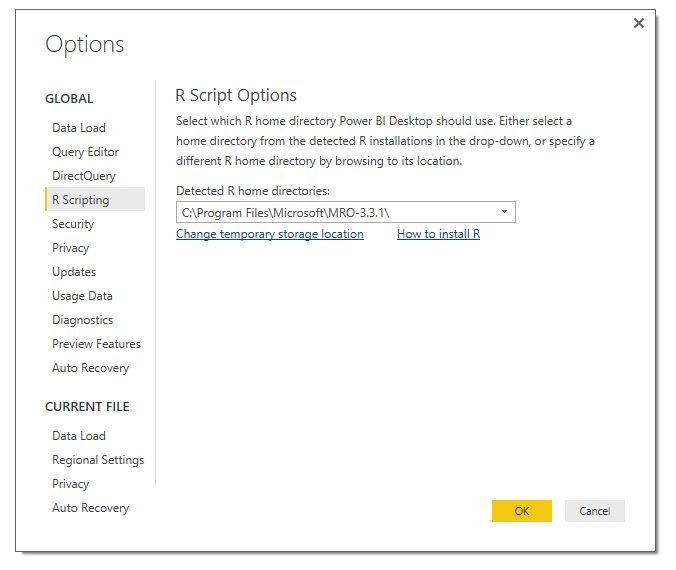Select Current File Privacy
Viewport: 676px width, 570px height.
pos(70,484)
